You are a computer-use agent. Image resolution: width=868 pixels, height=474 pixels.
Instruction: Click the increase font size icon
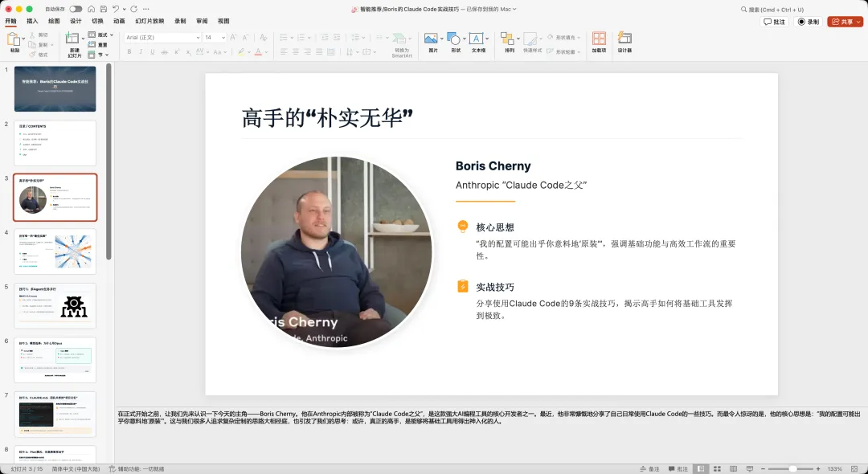tap(233, 37)
